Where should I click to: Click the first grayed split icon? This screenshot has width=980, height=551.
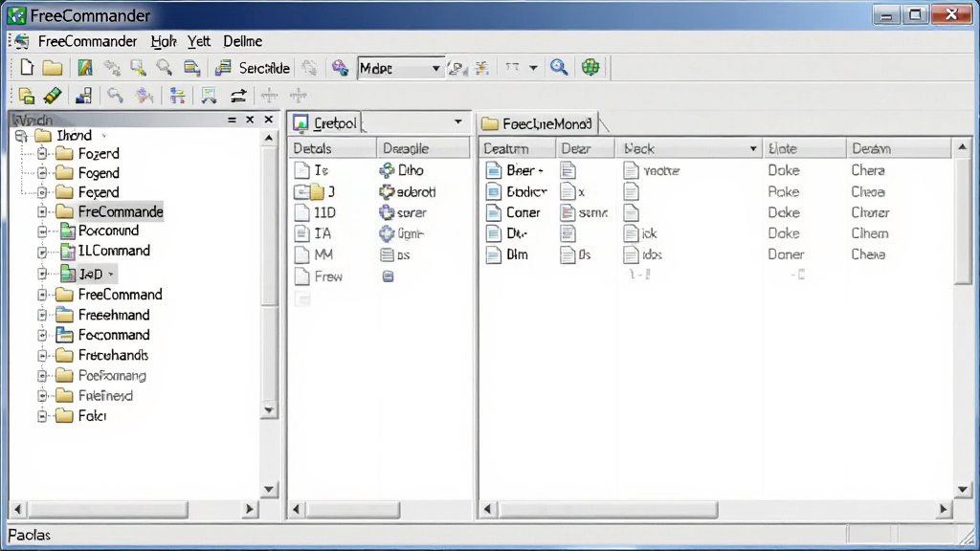[269, 96]
